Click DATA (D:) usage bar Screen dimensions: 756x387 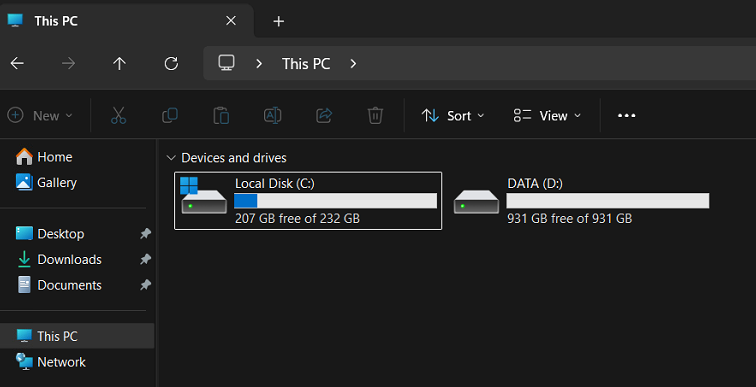[x=608, y=200]
